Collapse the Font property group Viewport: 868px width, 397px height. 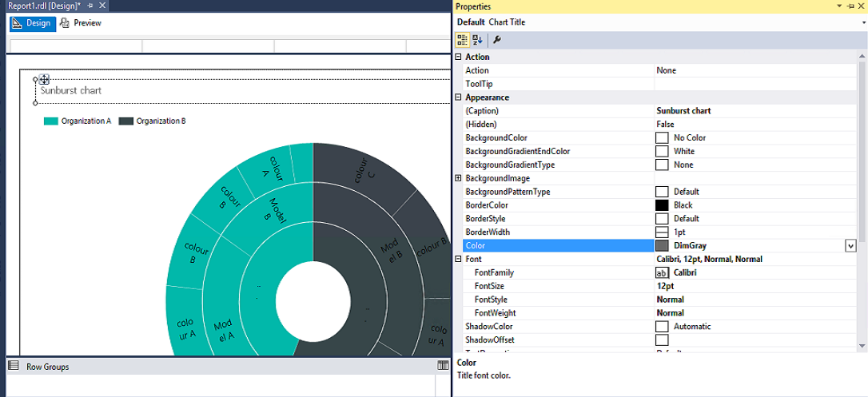tap(458, 260)
